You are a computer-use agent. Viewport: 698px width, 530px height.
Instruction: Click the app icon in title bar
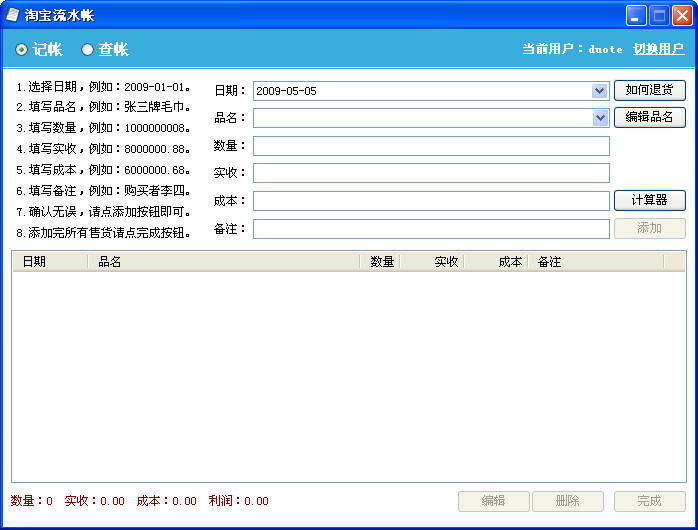[13, 15]
